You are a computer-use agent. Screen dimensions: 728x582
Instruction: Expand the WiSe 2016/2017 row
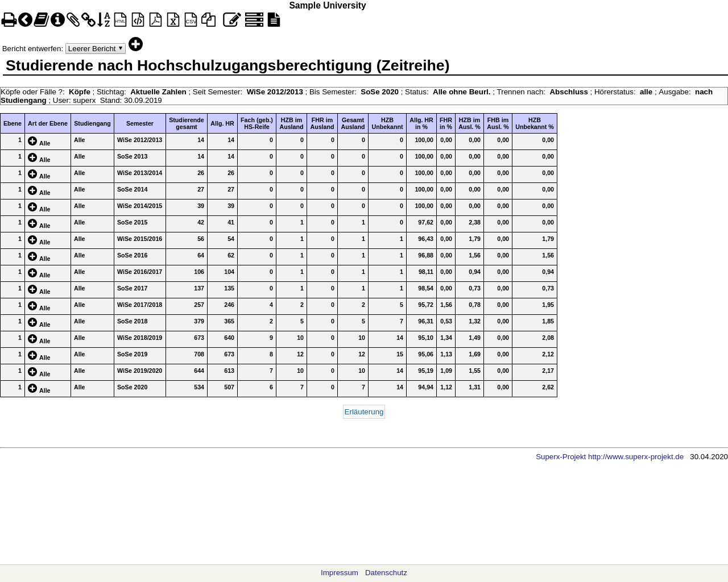coord(32,273)
